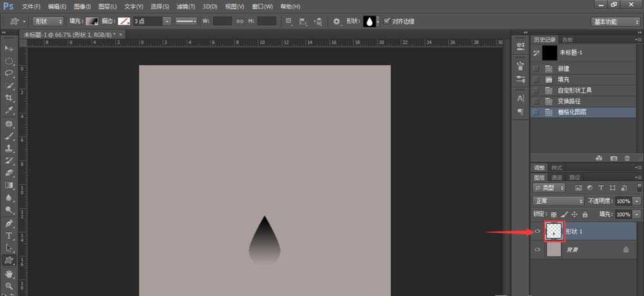
Task: Click the 填充 gradient fill swatch
Action: tap(93, 21)
